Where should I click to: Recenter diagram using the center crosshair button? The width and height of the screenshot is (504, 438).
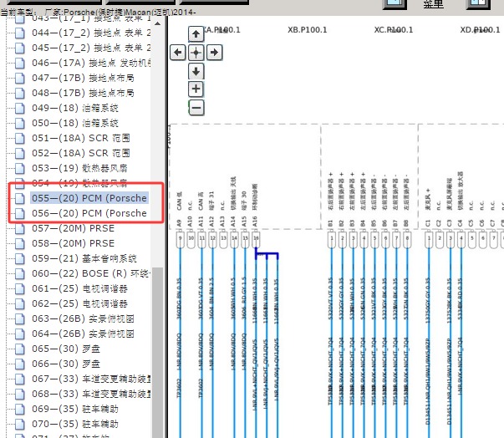(196, 53)
